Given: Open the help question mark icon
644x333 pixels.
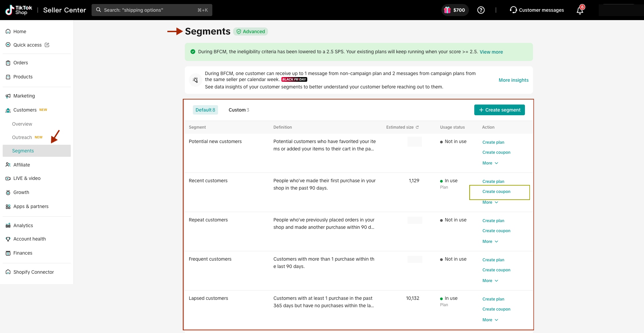Looking at the screenshot, I should click(481, 10).
